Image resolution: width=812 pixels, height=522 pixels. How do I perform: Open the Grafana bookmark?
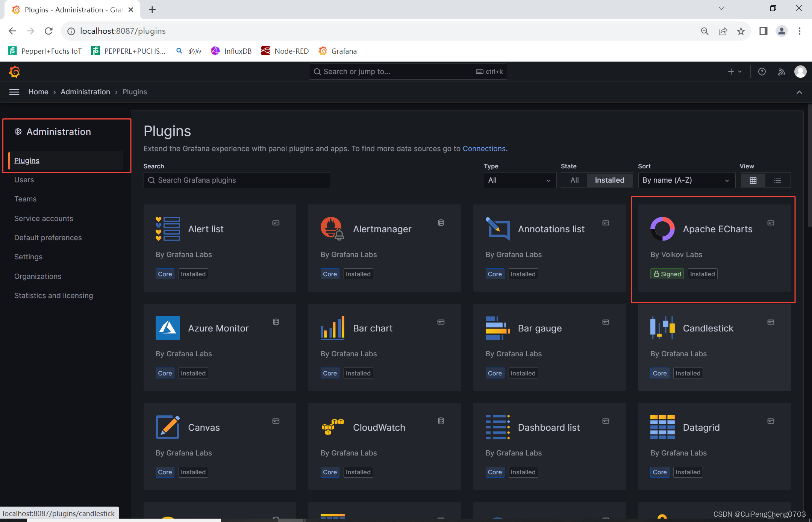coord(338,51)
